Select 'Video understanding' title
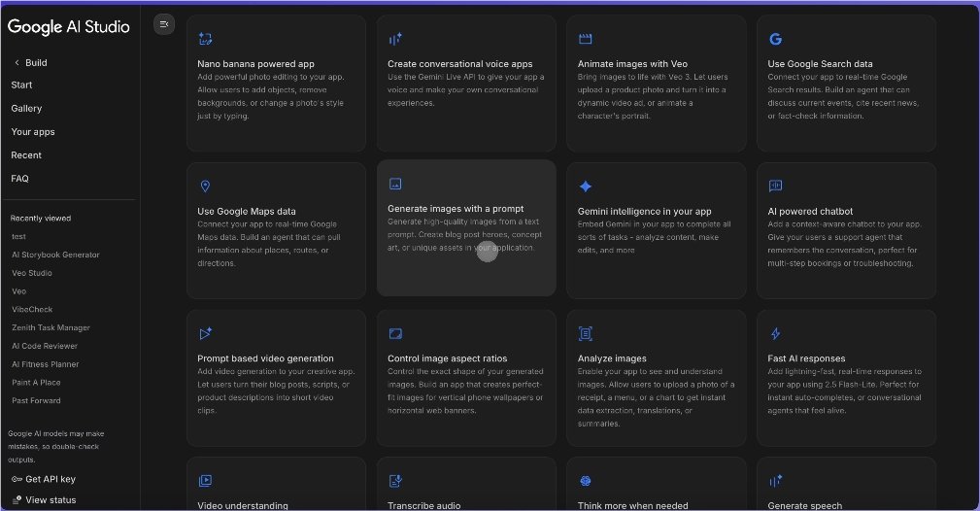The height and width of the screenshot is (511, 980). click(243, 505)
